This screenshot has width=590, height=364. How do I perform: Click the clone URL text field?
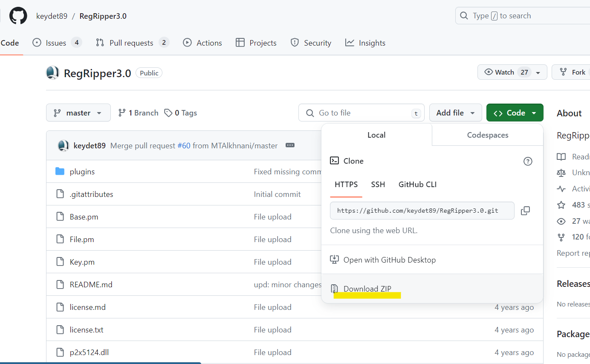tap(422, 211)
